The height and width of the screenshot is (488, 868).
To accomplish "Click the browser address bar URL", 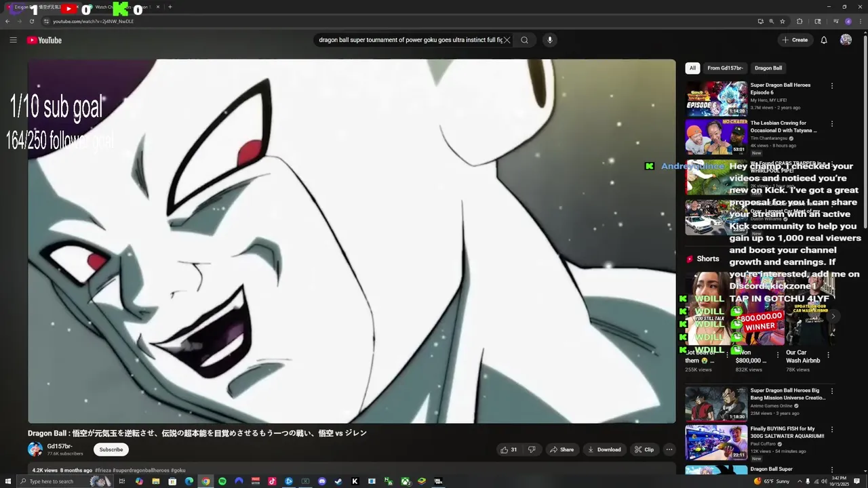I will [x=93, y=21].
